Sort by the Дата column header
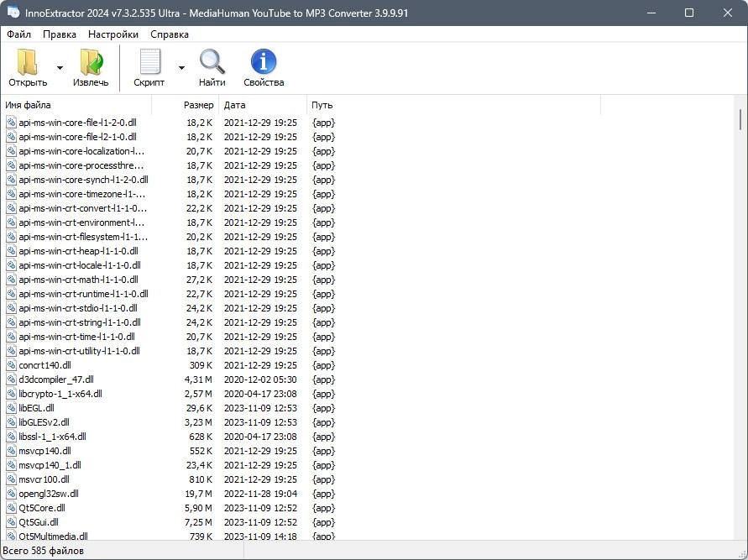748x560 pixels. click(264, 105)
